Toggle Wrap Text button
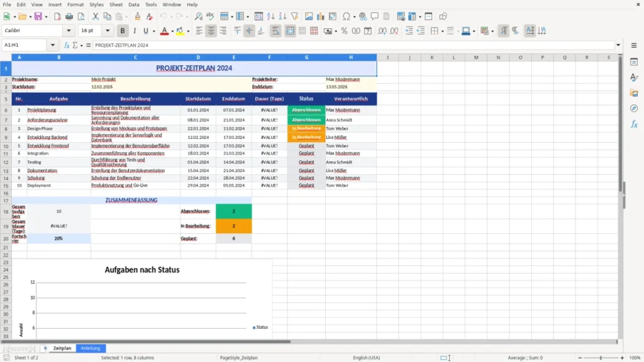This screenshot has height=362, width=644. pyautogui.click(x=275, y=31)
